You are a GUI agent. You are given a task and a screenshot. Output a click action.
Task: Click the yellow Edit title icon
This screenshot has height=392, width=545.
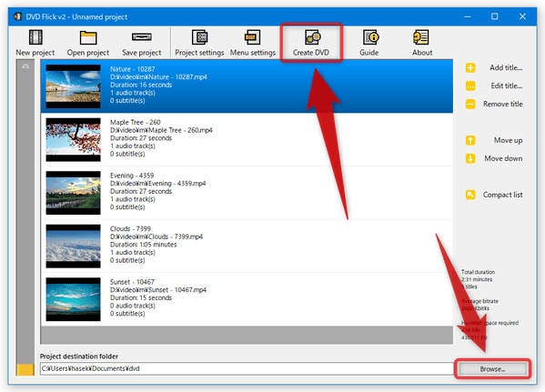[x=470, y=85]
